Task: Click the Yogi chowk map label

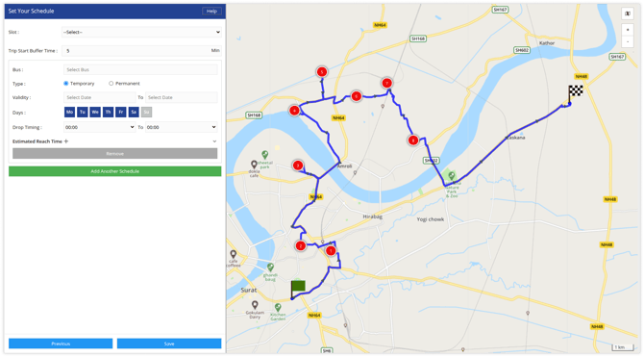Action: click(x=430, y=219)
